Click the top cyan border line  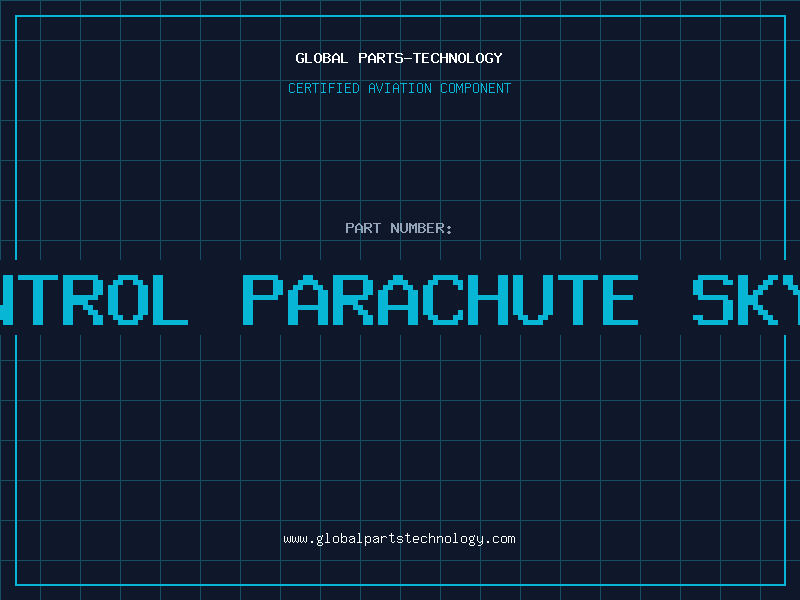401,16
